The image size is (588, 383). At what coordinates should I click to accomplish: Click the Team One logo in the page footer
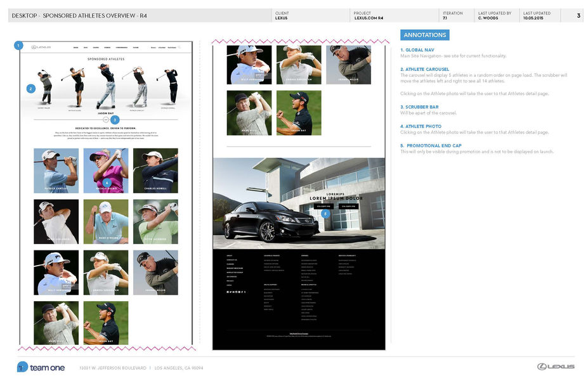click(41, 367)
